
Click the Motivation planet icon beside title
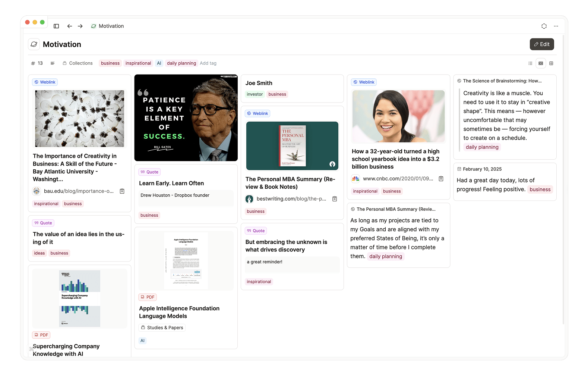[x=34, y=44]
